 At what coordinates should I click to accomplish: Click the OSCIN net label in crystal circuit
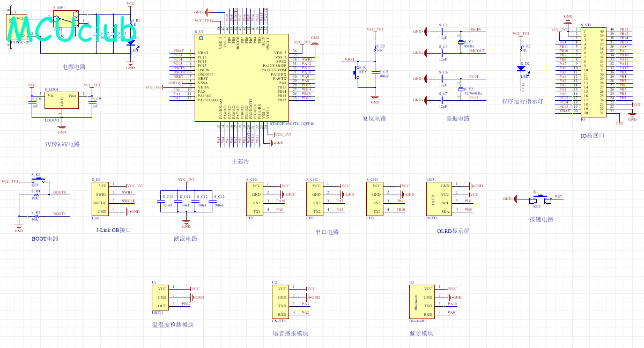tap(475, 29)
